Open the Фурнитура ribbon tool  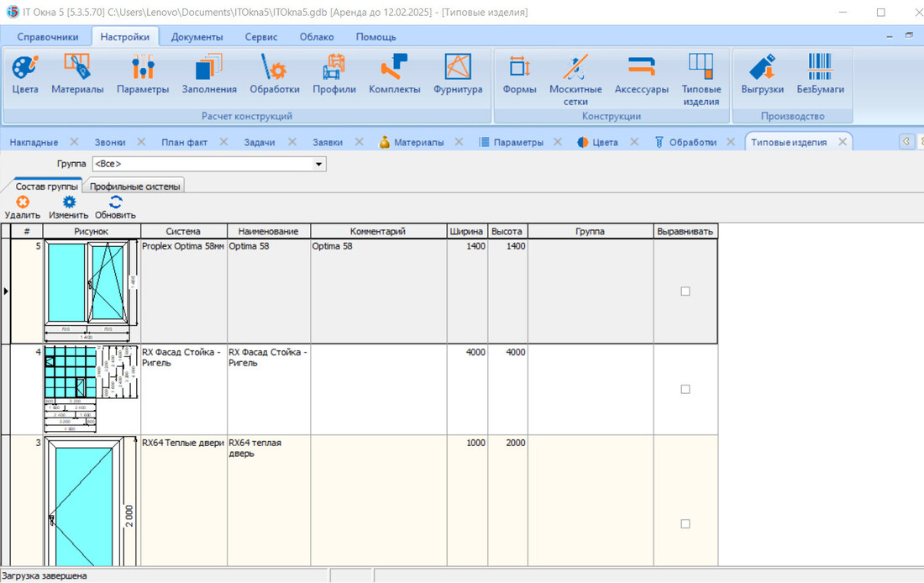458,74
